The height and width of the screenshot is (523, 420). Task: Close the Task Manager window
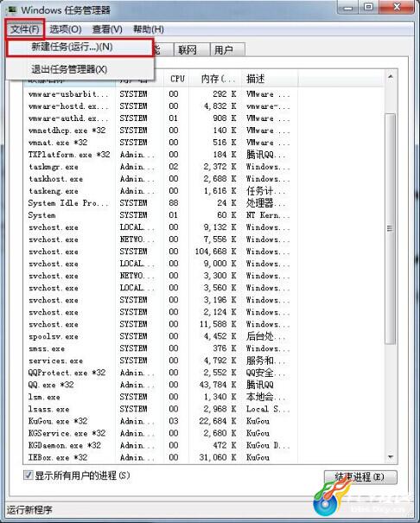click(x=397, y=7)
